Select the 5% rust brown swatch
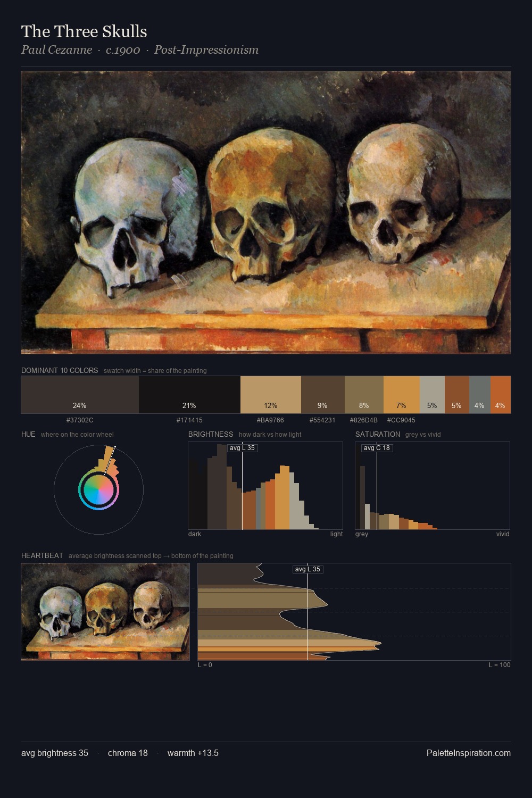Viewport: 532px width, 798px height. [x=457, y=395]
